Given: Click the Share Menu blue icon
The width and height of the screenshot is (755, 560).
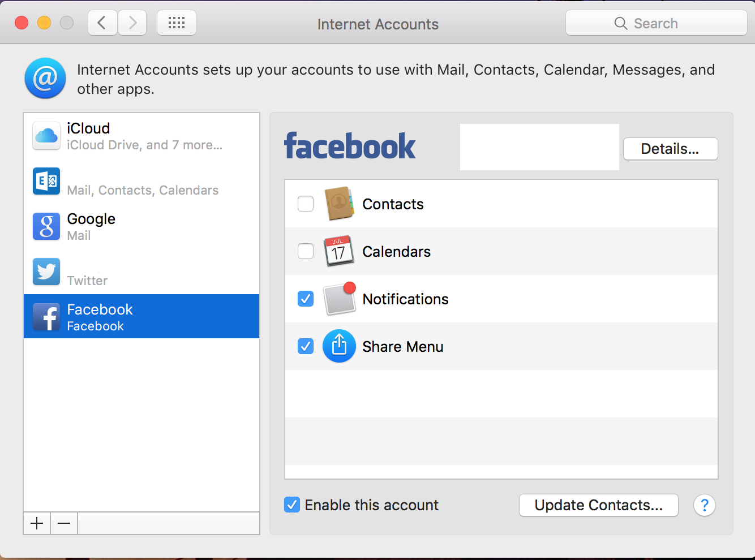Looking at the screenshot, I should (x=339, y=346).
